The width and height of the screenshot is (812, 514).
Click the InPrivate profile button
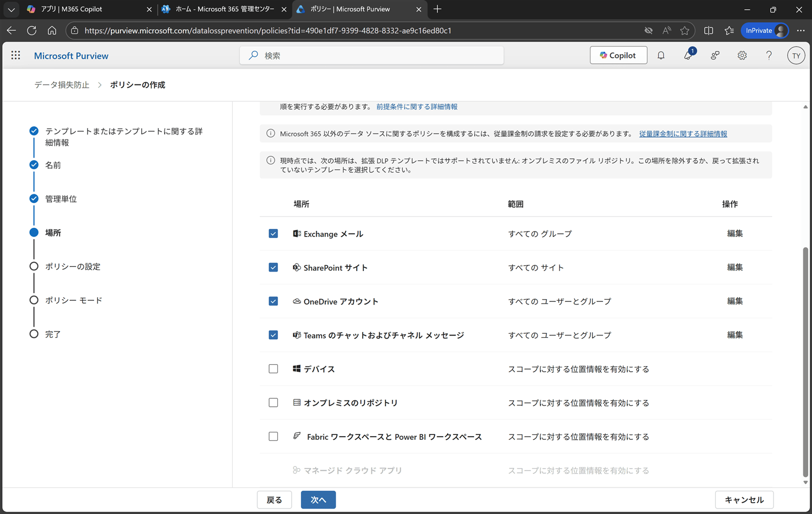(765, 30)
